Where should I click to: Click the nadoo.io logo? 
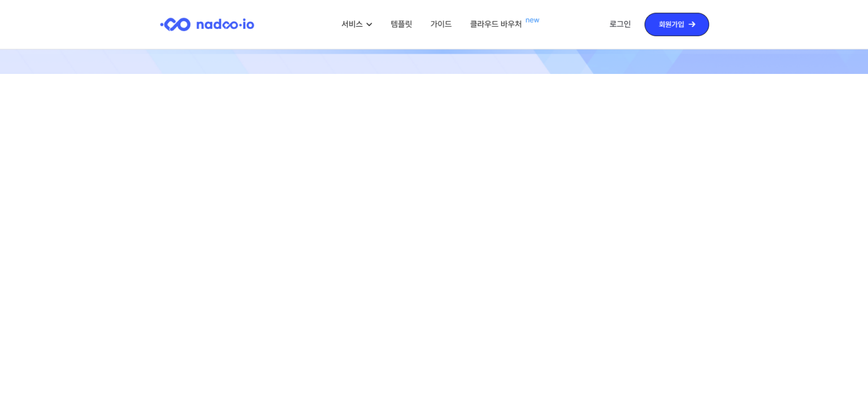pyautogui.click(x=207, y=24)
